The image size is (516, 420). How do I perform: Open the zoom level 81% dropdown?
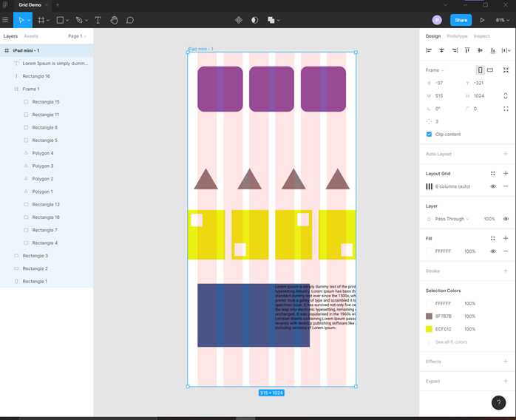501,20
